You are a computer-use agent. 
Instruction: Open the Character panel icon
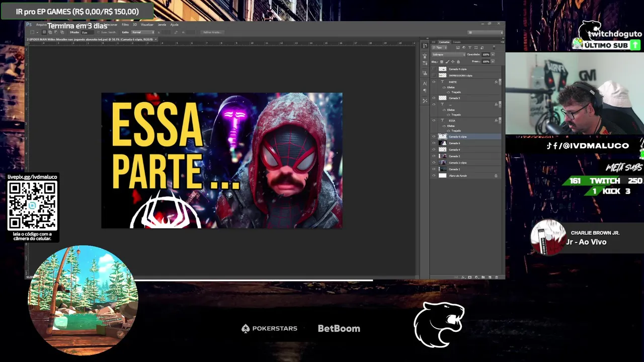click(425, 83)
